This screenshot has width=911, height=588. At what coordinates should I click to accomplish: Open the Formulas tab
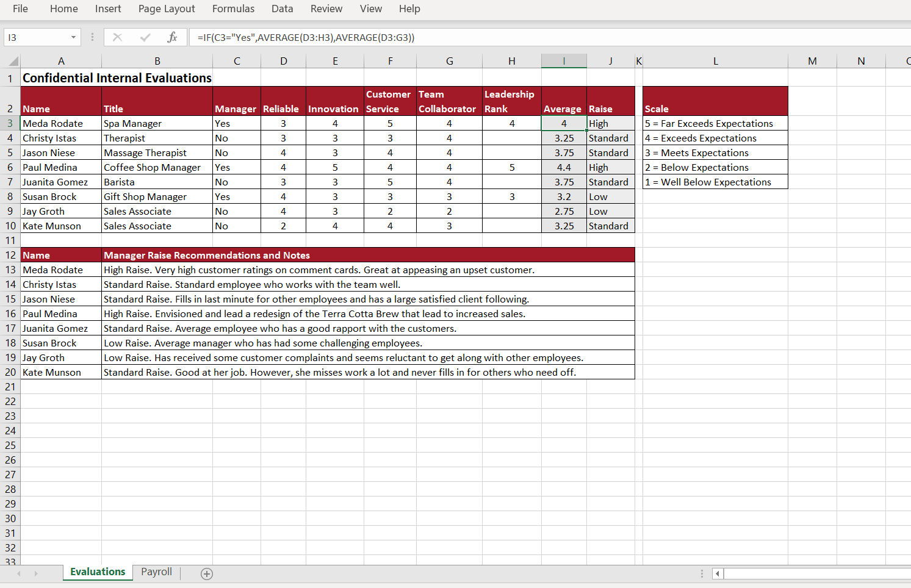click(x=233, y=9)
